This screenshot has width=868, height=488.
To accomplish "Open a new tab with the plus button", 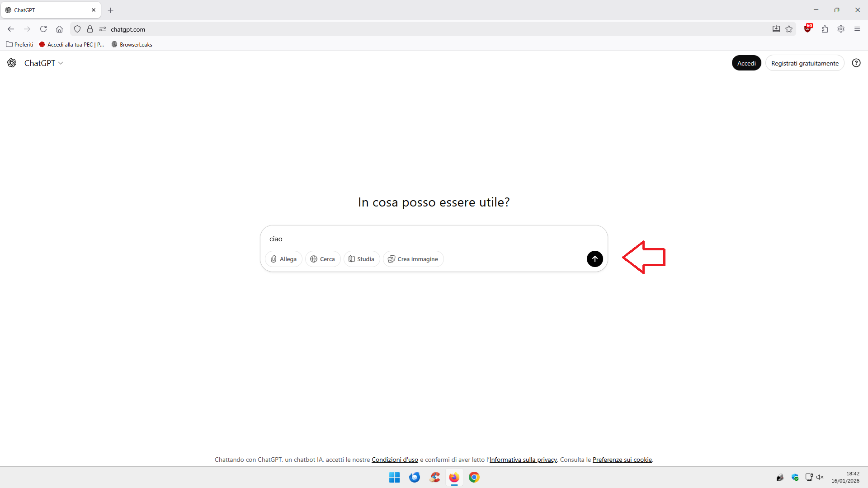I will tap(110, 10).
